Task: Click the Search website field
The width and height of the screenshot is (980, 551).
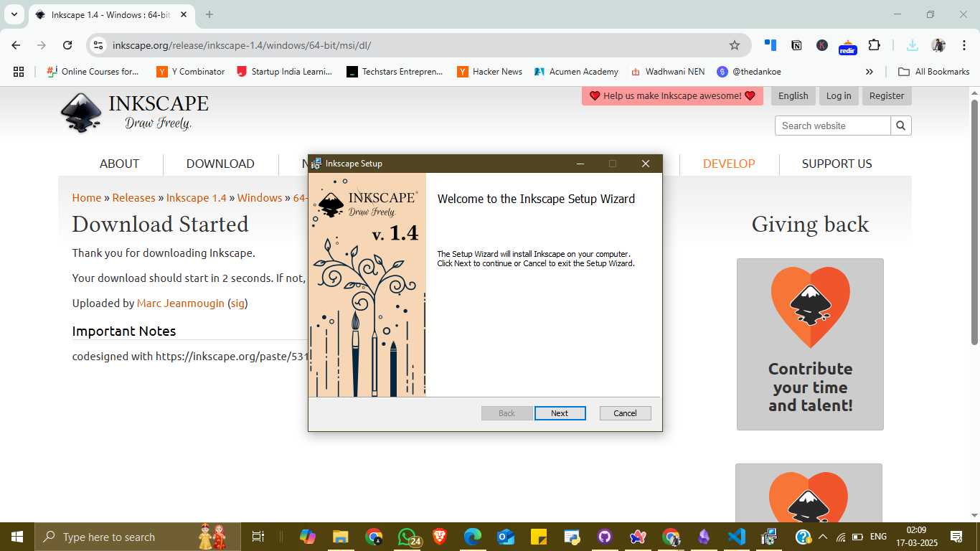Action: coord(832,126)
